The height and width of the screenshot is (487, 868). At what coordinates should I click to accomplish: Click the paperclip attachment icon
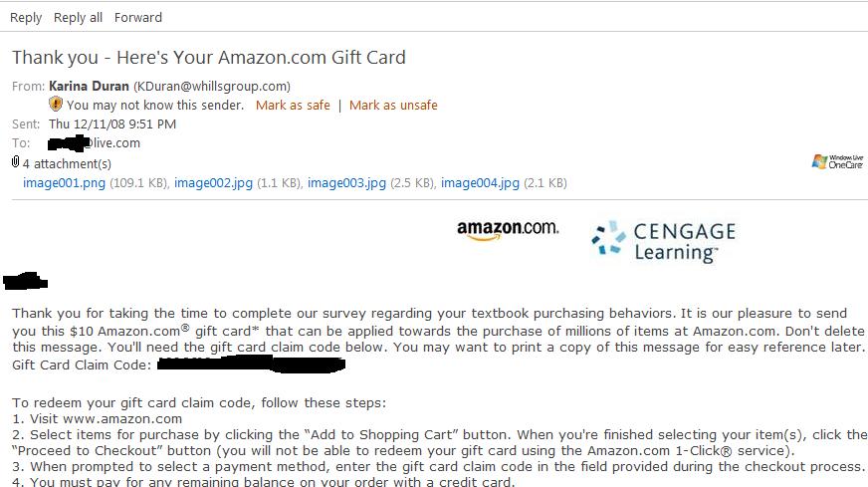16,162
